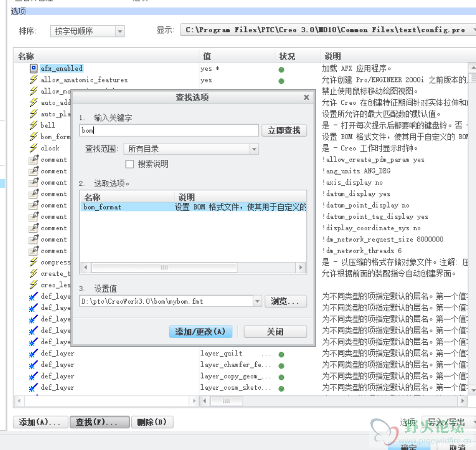The image size is (476, 450).
Task: Click '!datum_point_tag_display yes' comment text
Action: [x=375, y=217]
